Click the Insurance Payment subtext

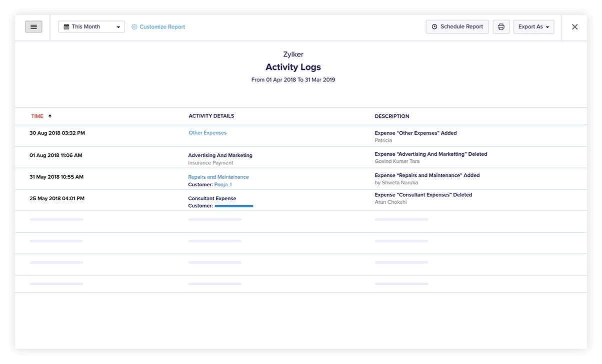pos(210,163)
